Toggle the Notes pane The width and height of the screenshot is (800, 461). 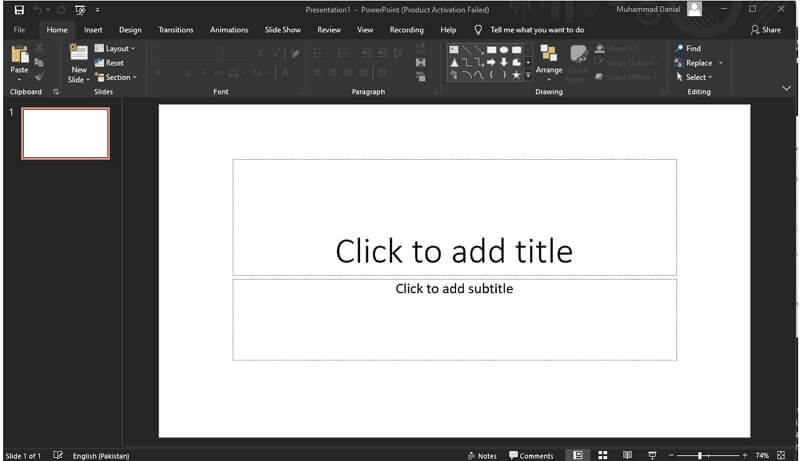[482, 456]
